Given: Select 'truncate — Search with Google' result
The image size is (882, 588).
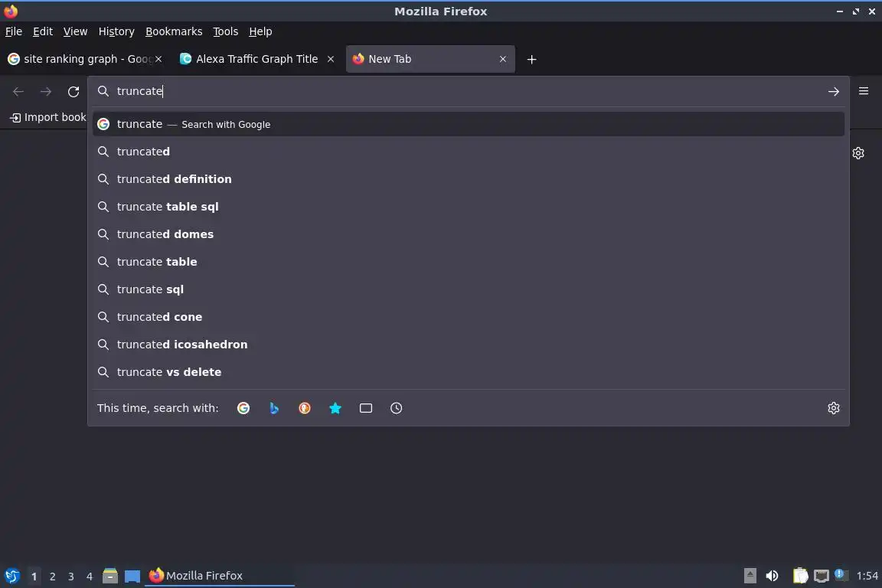Looking at the screenshot, I should (x=468, y=124).
